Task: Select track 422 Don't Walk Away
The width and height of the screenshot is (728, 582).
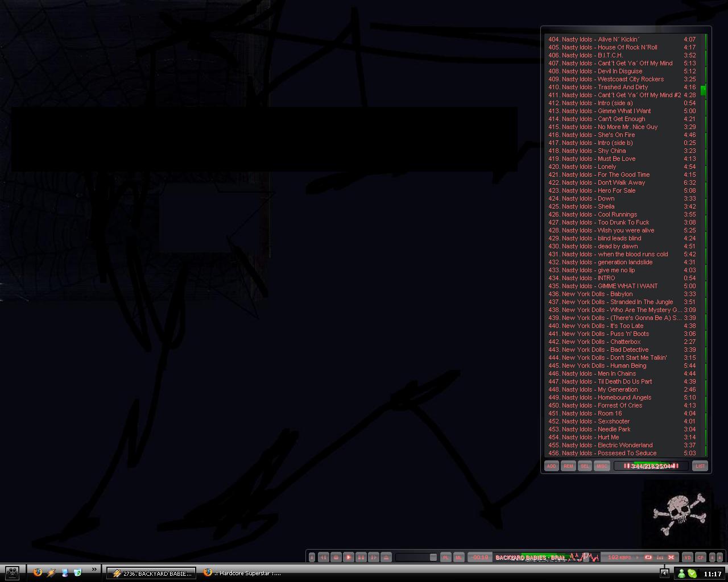Action: click(x=622, y=182)
